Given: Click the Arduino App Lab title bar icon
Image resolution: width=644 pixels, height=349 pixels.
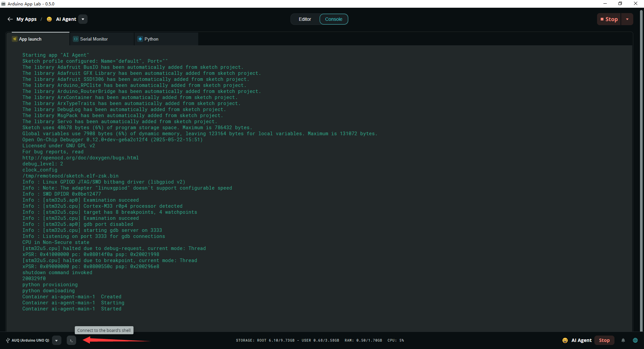Looking at the screenshot, I should pyautogui.click(x=3, y=4).
